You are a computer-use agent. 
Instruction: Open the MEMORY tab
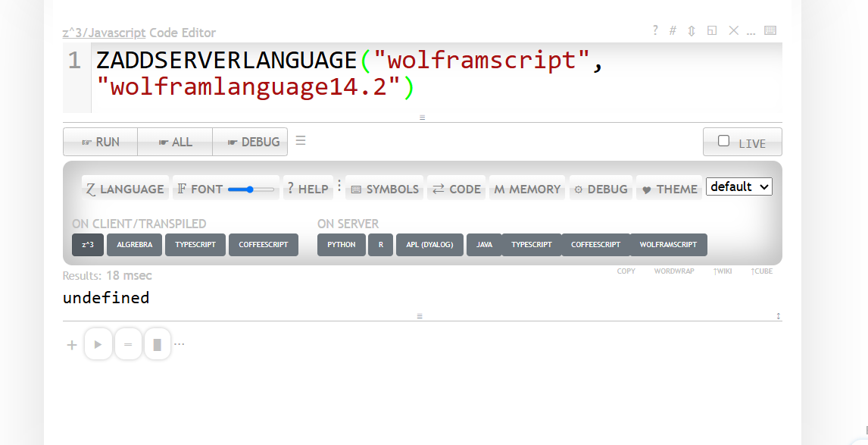click(528, 189)
